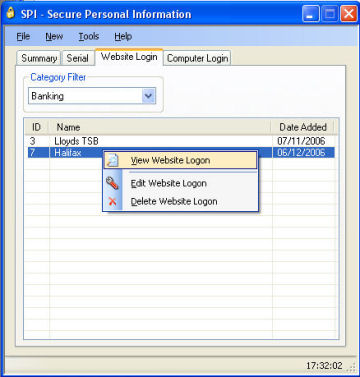Viewport: 360px width, 377px height.
Task: Open the Tools menu
Action: pyautogui.click(x=89, y=36)
